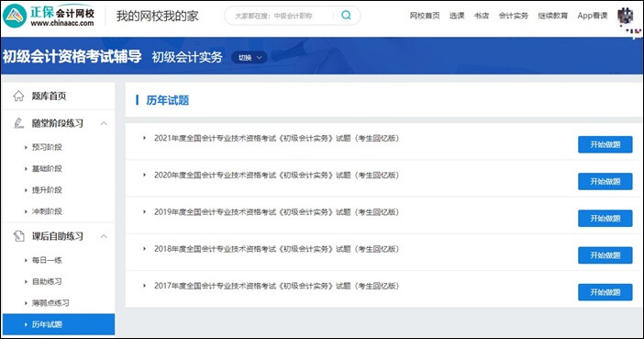
Task: Open 会计实务 in top navigation
Action: (514, 16)
